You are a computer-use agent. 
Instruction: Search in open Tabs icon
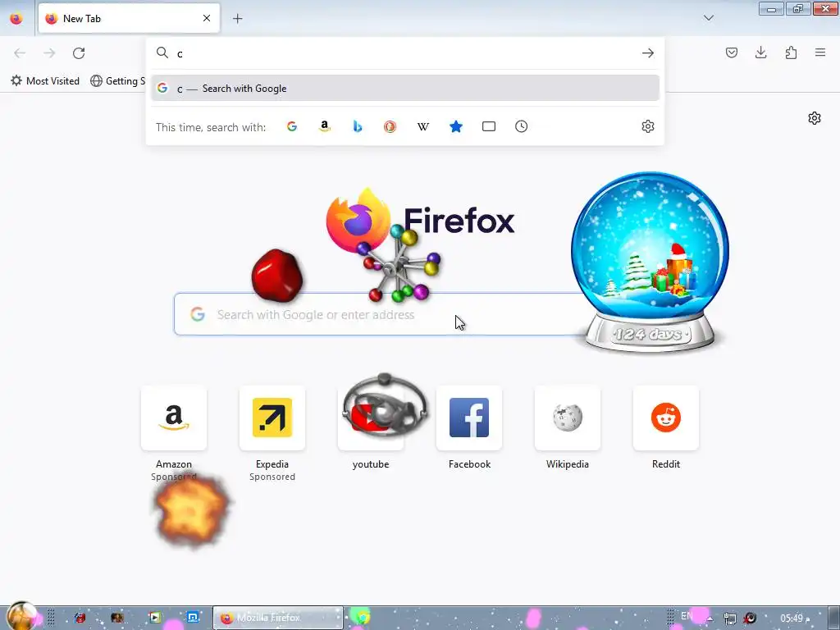point(489,126)
